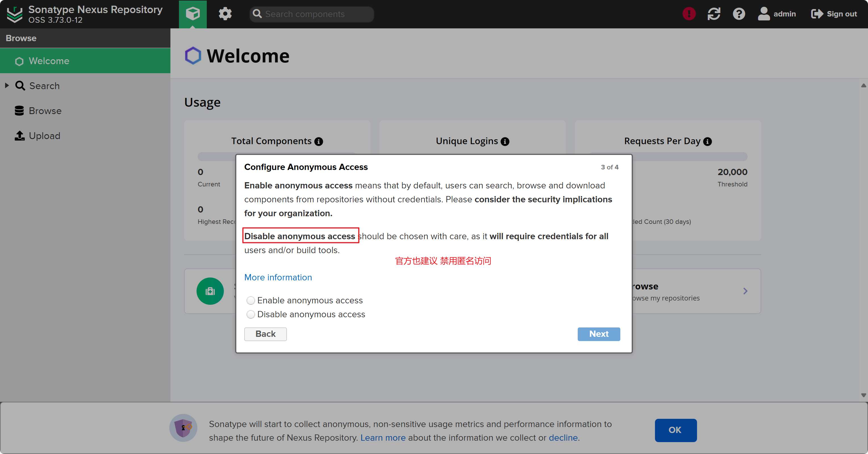The height and width of the screenshot is (454, 868).
Task: Click OK on metrics banner
Action: pyautogui.click(x=676, y=430)
